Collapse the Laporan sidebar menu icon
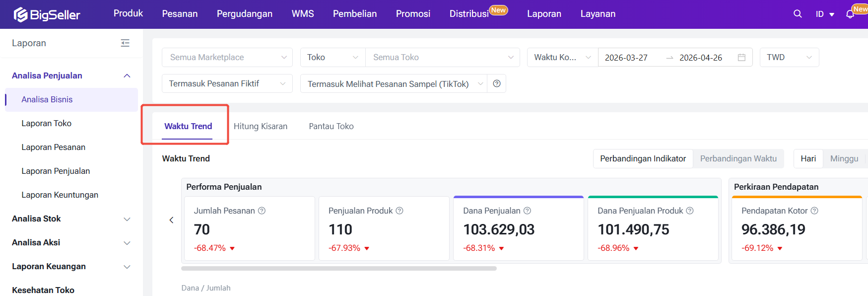Image resolution: width=868 pixels, height=296 pixels. click(125, 43)
